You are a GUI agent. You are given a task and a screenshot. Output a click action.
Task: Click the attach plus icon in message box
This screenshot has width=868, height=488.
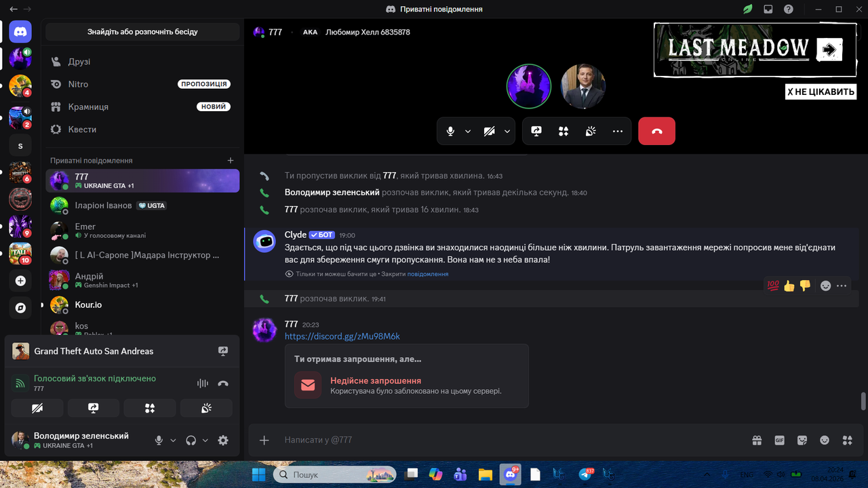click(264, 441)
